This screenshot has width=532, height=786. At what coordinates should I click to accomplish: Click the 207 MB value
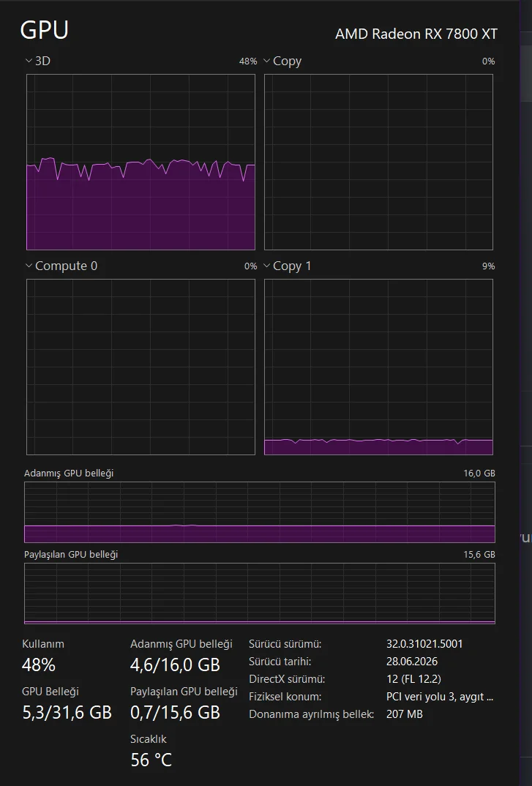pyautogui.click(x=405, y=714)
